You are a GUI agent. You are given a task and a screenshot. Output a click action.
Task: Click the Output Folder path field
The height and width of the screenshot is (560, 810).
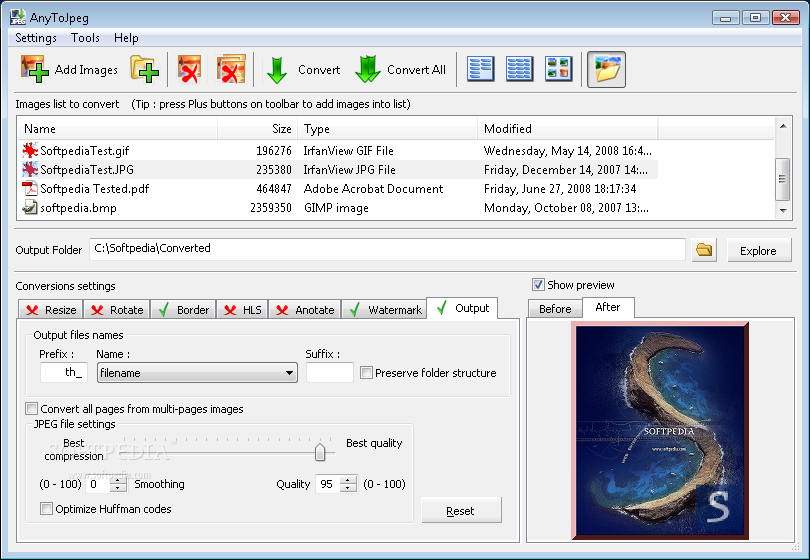click(x=387, y=249)
